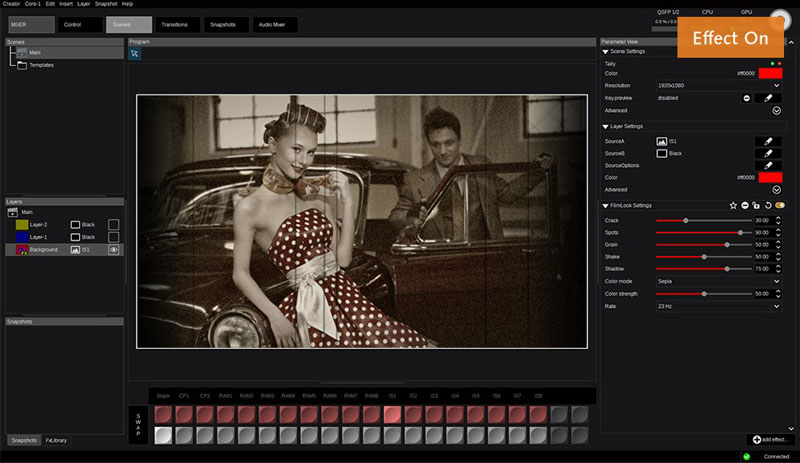Click the Grain slider handle
800x463 pixels.
[x=727, y=245]
